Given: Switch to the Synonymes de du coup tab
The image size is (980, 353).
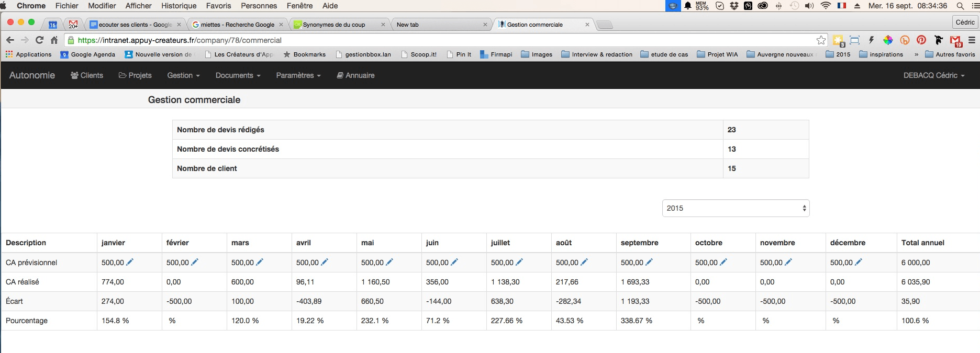Looking at the screenshot, I should [339, 25].
